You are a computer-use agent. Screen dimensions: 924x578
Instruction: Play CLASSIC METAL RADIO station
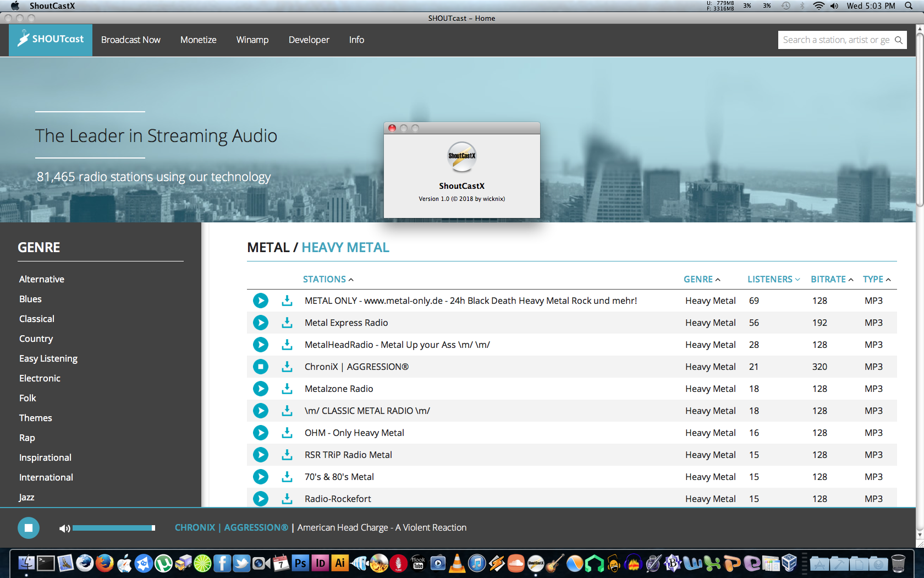260,411
